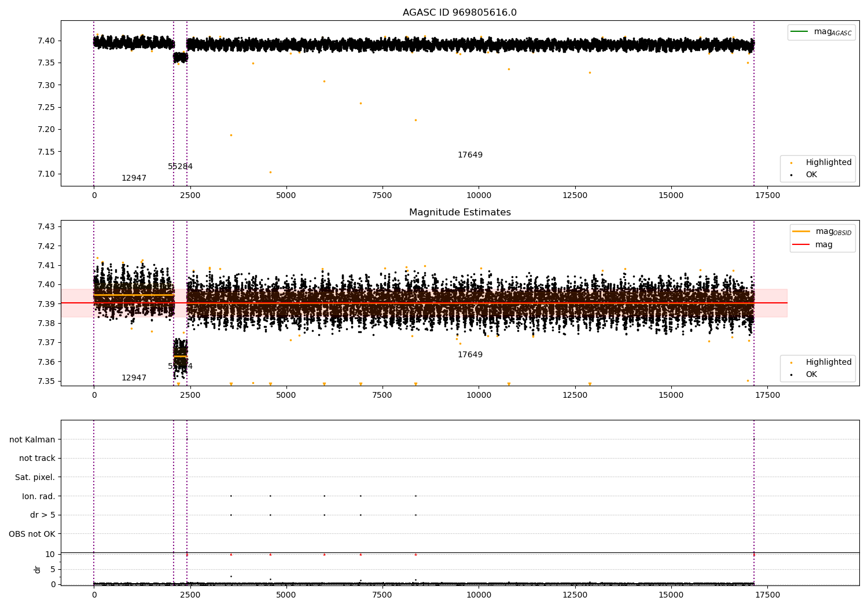
Task: Click the 'not track' flag label
Action: click(x=37, y=459)
